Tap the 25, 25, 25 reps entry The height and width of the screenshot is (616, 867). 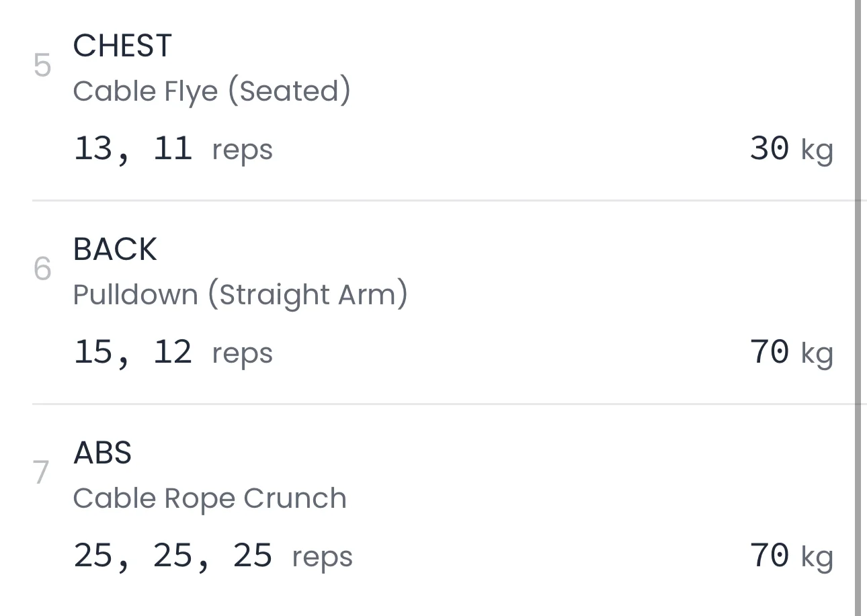pos(173,556)
